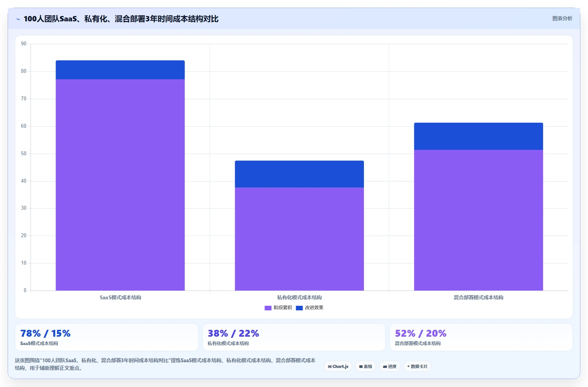Click the y-axis value 90
Viewport: 588px width, 387px height.
click(x=24, y=44)
